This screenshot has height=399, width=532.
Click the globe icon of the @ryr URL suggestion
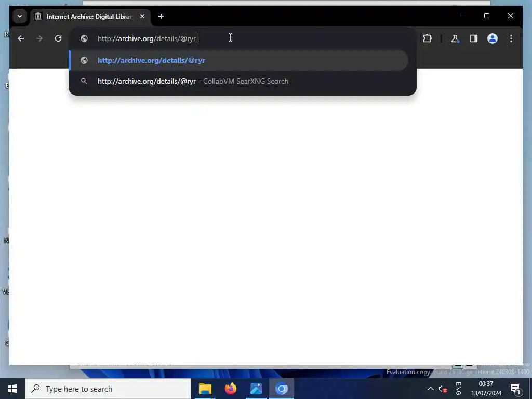tap(84, 60)
